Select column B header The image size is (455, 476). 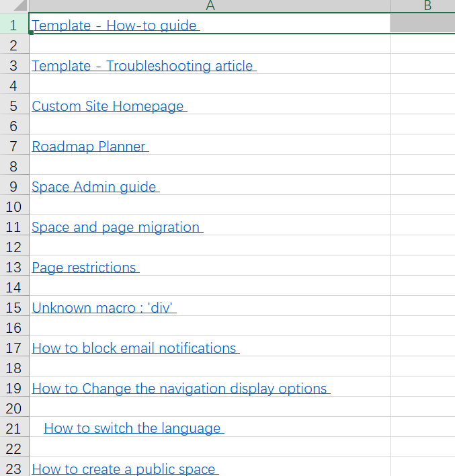[x=423, y=6]
